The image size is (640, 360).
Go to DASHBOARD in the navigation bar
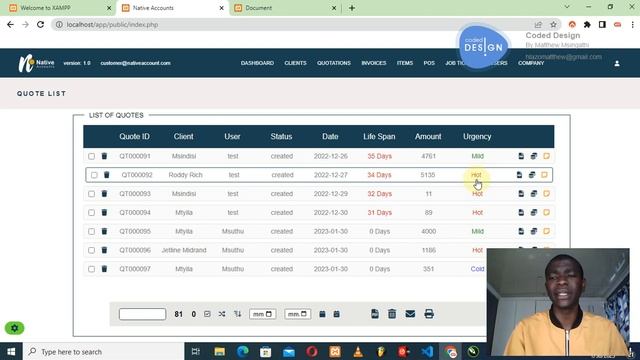click(257, 63)
